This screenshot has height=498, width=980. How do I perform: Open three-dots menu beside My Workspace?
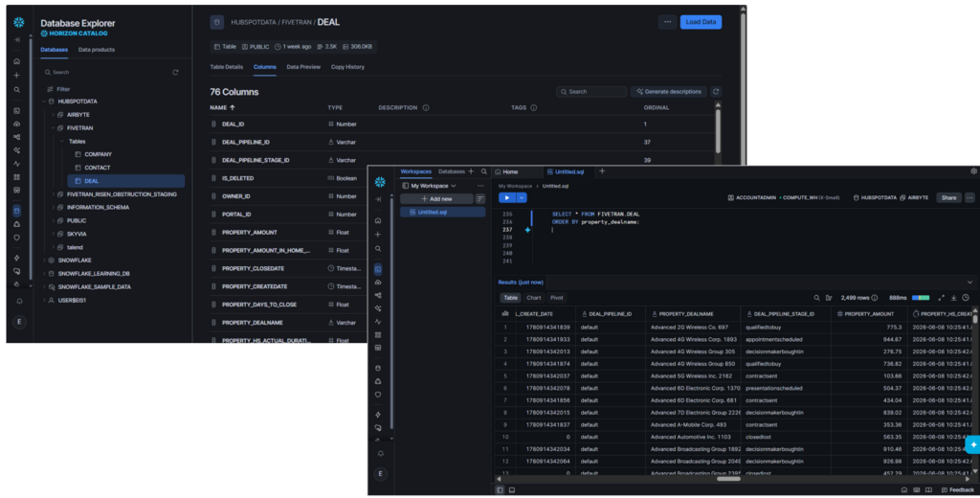pos(480,186)
